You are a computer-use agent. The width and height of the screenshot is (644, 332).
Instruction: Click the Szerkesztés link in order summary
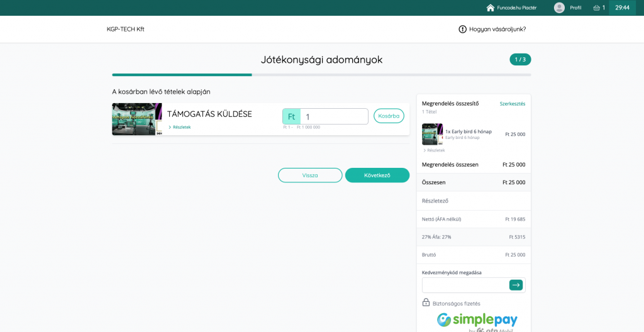coord(512,104)
